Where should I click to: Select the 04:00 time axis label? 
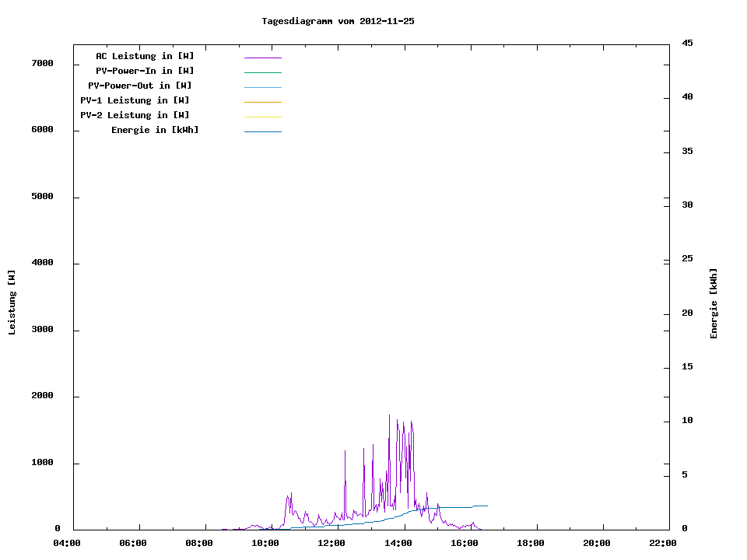point(67,543)
